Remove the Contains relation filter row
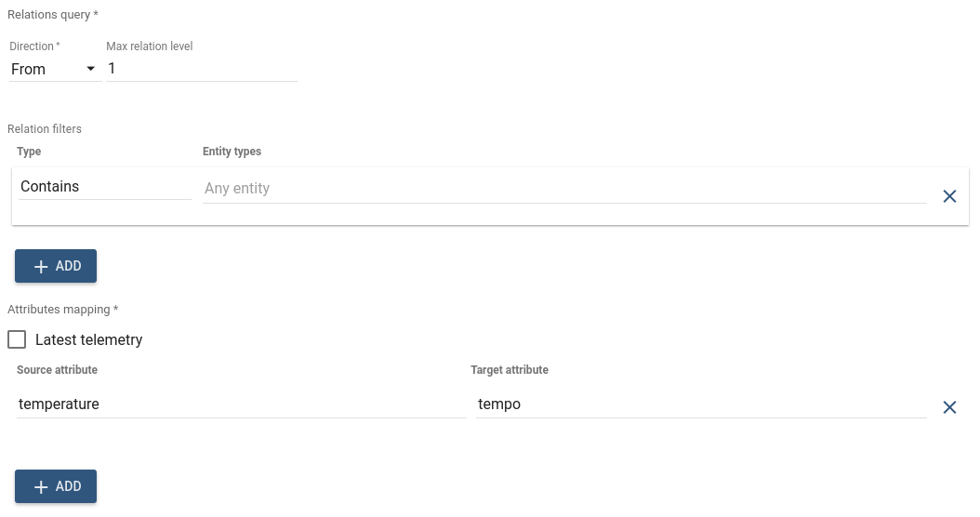 [x=949, y=196]
